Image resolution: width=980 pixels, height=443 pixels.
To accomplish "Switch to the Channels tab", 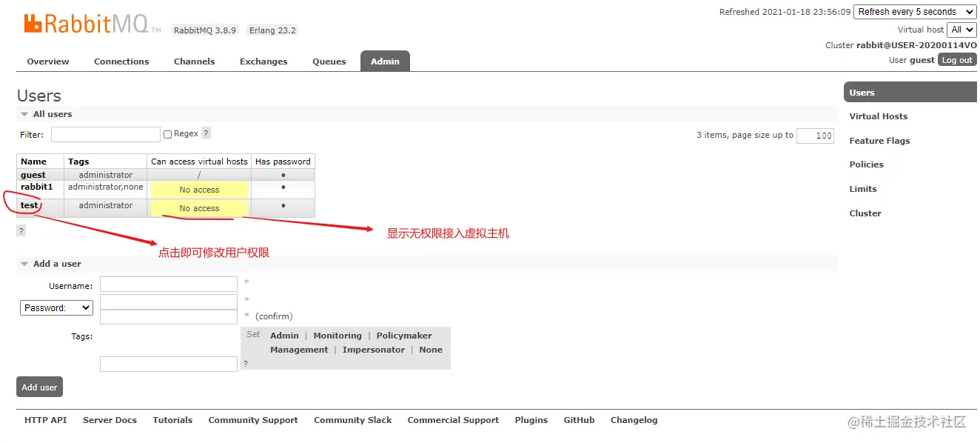I will [194, 61].
